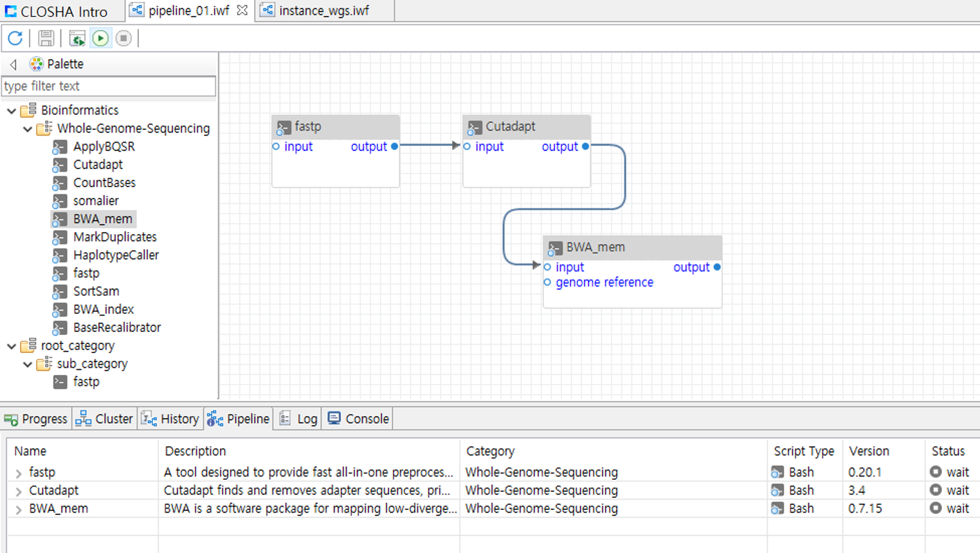Viewport: 980px width, 553px height.
Task: Click the toolbar icon left of run
Action: 77,39
